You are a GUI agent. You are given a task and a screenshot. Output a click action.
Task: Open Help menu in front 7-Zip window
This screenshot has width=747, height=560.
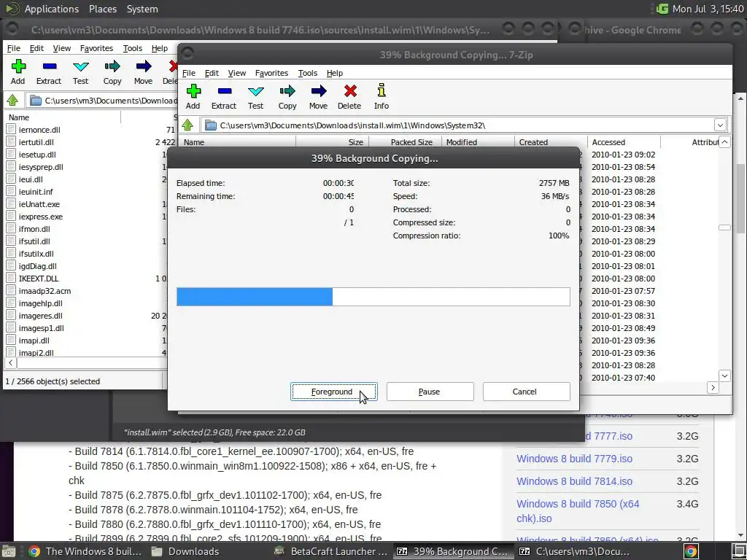pyautogui.click(x=334, y=73)
